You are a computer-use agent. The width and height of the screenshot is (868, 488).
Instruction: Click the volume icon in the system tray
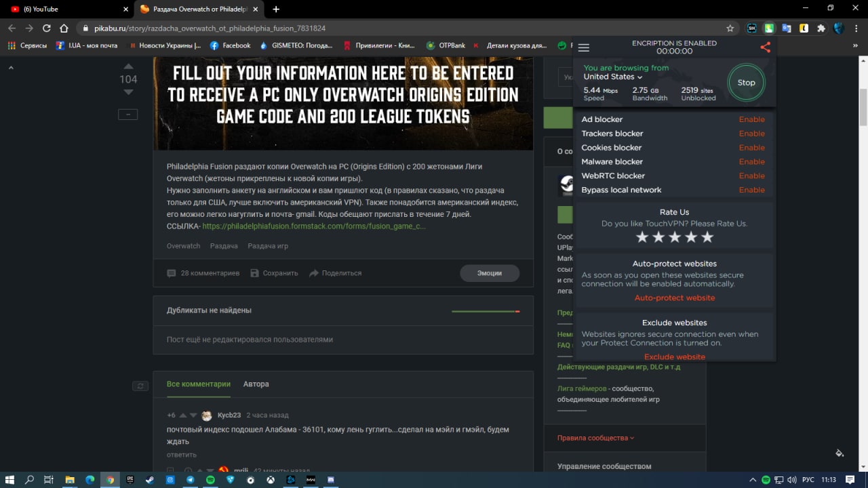point(792,479)
